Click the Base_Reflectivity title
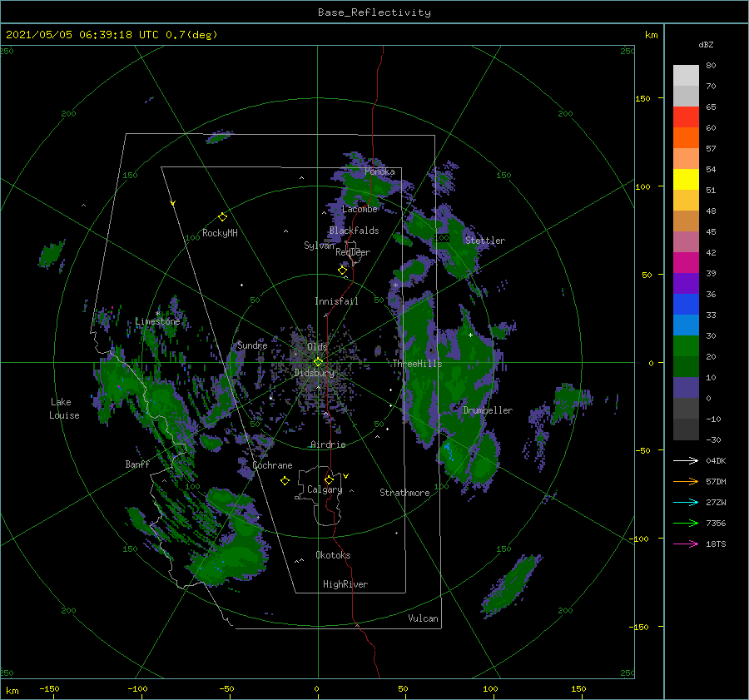This screenshot has height=700, width=749. (374, 12)
